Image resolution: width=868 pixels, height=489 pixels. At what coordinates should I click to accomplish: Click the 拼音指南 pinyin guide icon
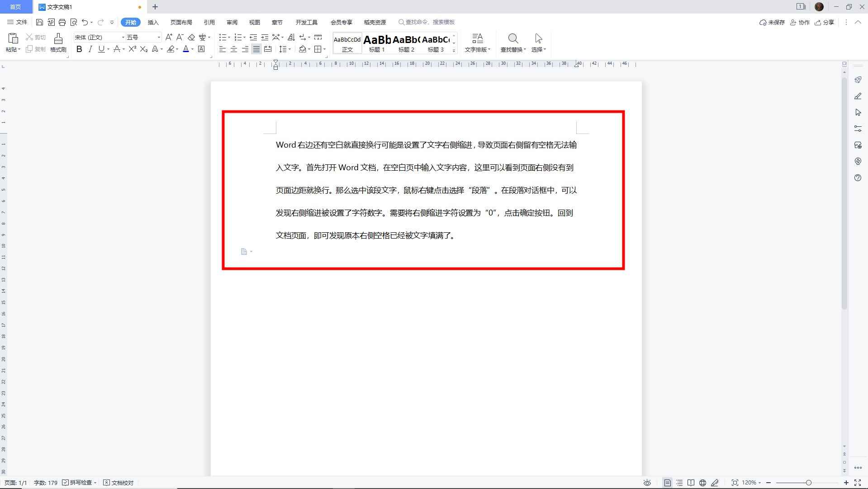(x=202, y=37)
